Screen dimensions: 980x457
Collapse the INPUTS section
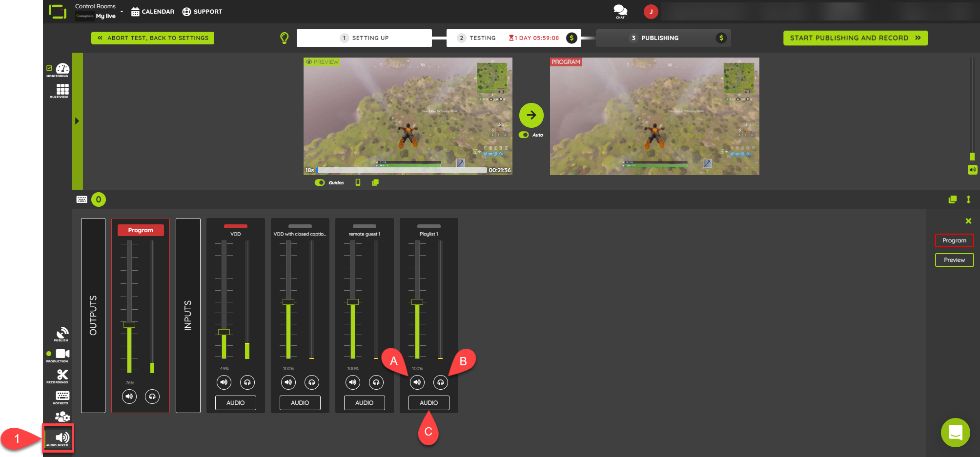(188, 316)
